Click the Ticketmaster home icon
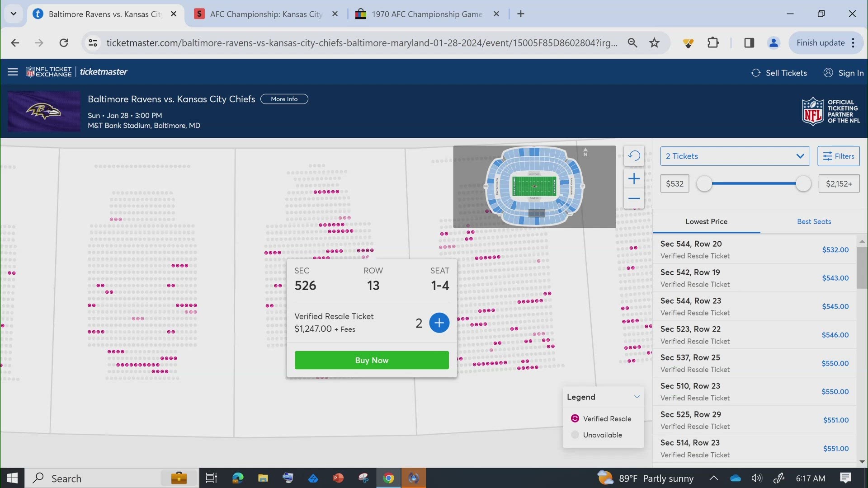868x488 pixels. (103, 71)
